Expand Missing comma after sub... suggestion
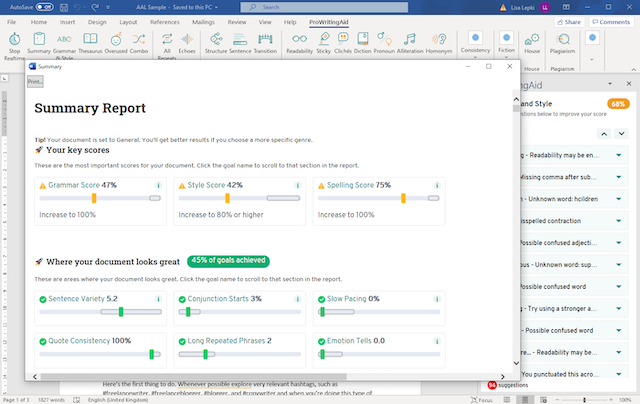640x404 pixels. pos(619,177)
